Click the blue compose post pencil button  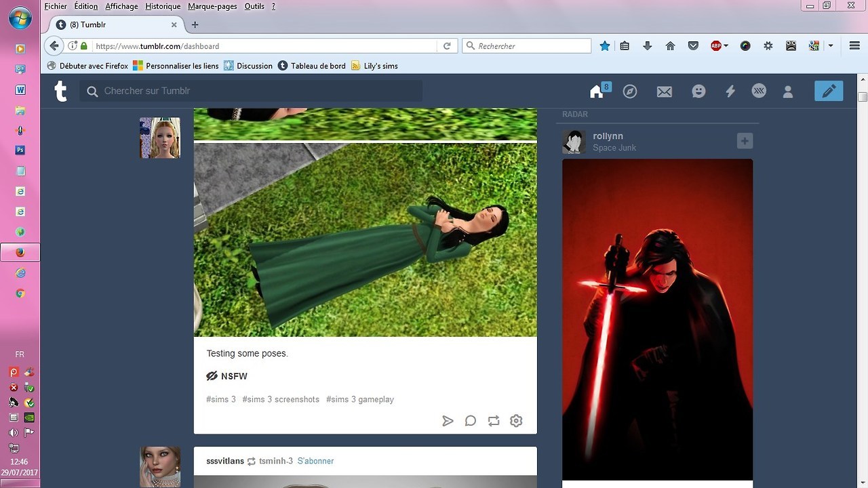[829, 91]
